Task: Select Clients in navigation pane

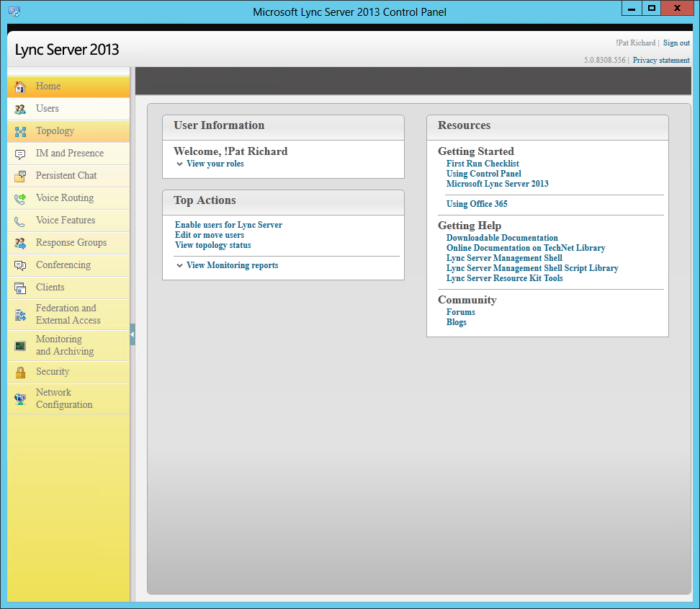Action: [x=68, y=288]
